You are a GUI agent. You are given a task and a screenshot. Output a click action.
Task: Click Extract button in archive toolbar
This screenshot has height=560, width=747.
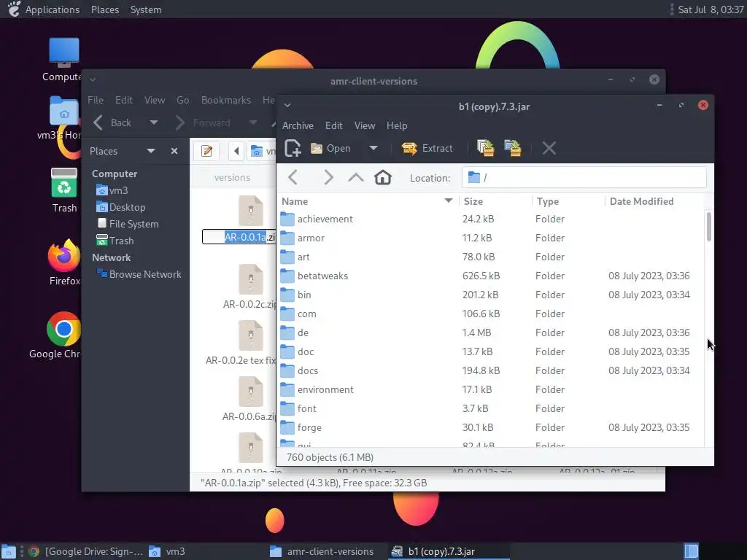(427, 148)
